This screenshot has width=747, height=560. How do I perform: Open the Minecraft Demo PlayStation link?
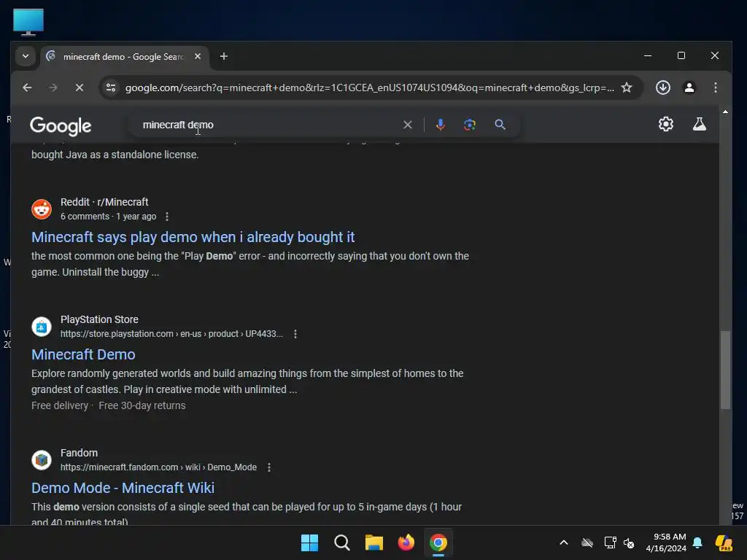click(83, 354)
